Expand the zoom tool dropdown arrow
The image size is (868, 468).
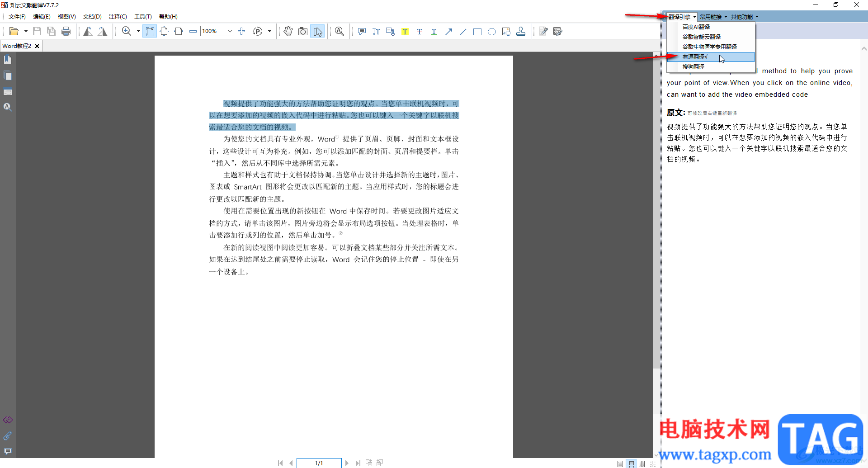pos(138,31)
